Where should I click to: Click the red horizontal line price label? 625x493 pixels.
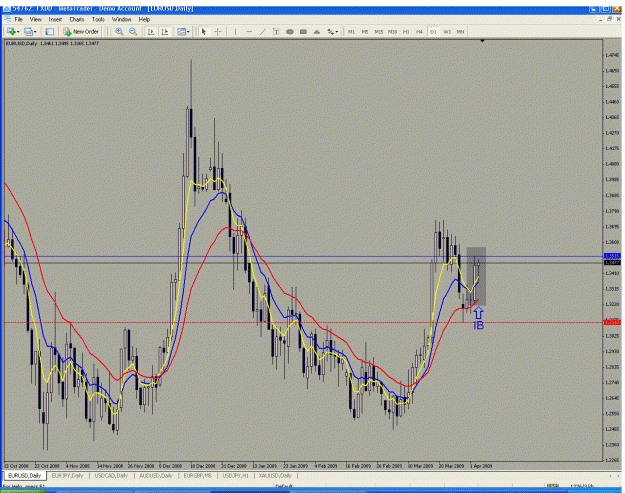click(x=612, y=322)
